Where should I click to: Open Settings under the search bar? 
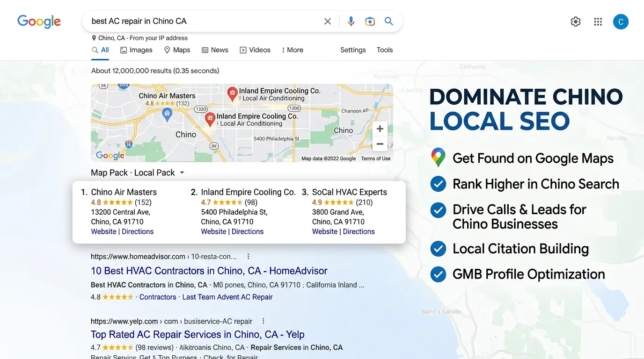coord(353,50)
